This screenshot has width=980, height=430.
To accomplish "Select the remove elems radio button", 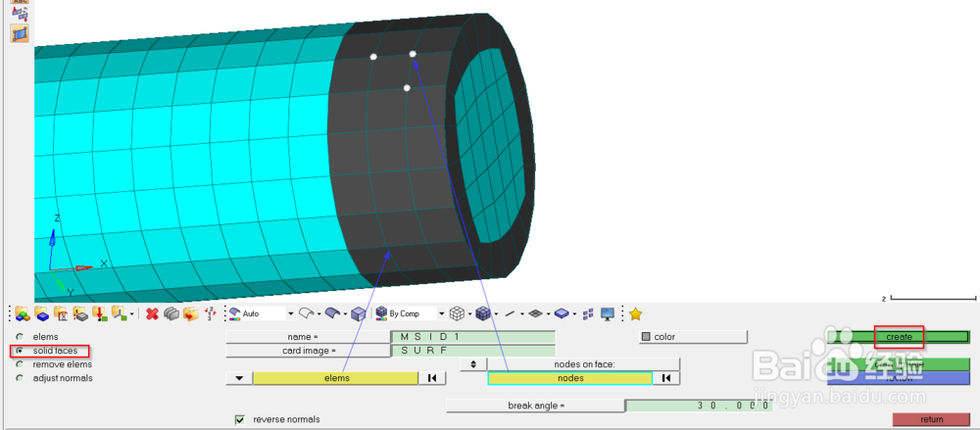I will (x=20, y=364).
